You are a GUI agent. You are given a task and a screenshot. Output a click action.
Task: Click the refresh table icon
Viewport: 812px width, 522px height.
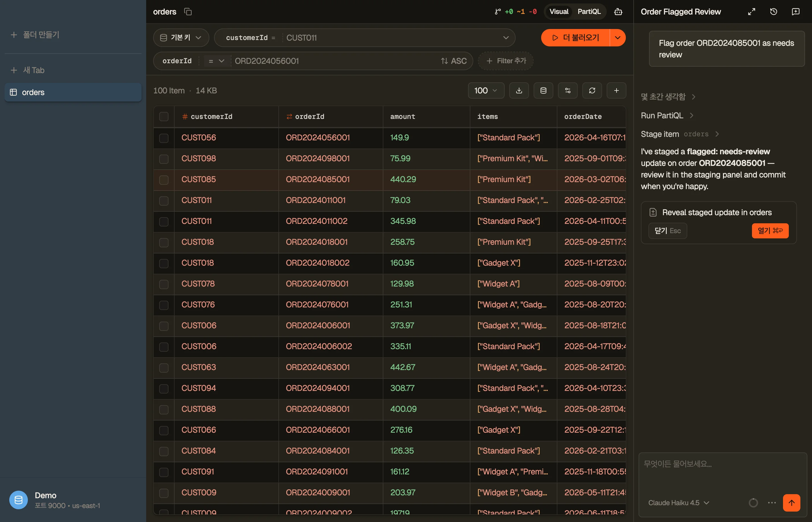coord(592,90)
